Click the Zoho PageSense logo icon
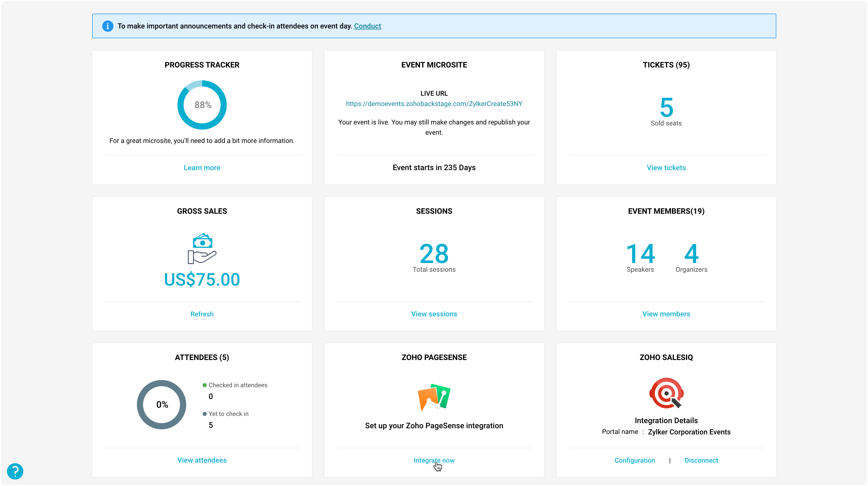868x486 pixels. 434,396
